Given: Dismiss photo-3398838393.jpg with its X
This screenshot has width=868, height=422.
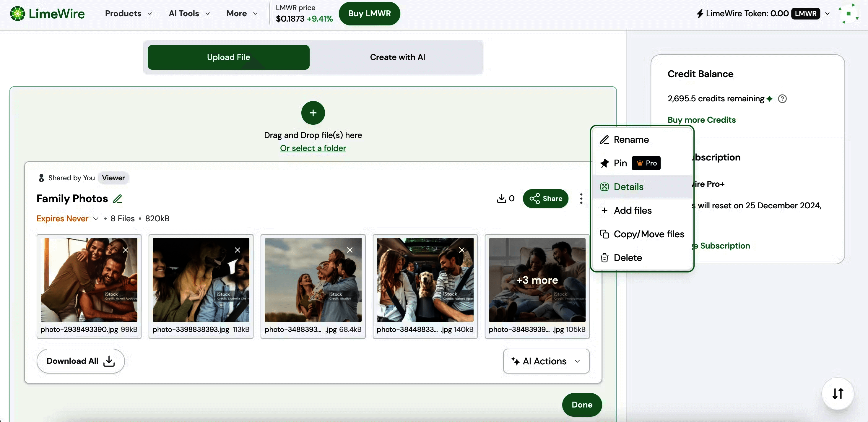Looking at the screenshot, I should pos(238,250).
